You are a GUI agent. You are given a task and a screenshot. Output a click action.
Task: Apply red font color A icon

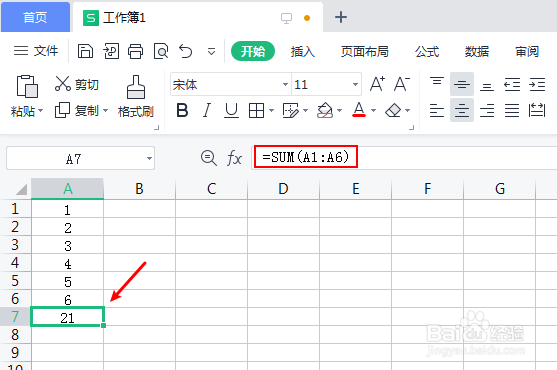tap(359, 110)
